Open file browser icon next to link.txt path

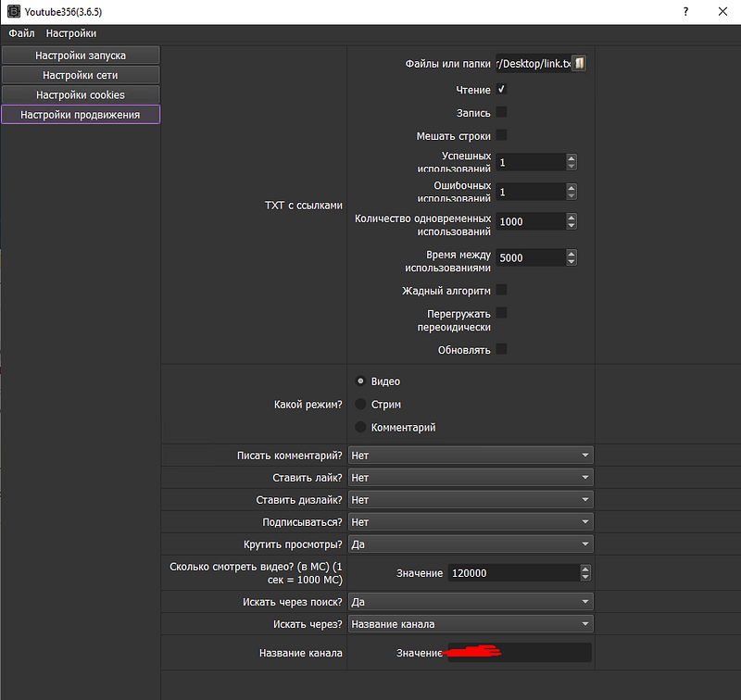click(579, 63)
